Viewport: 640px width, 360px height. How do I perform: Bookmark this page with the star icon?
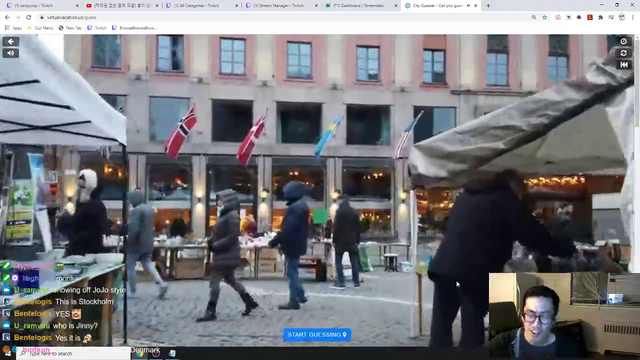[x=544, y=18]
